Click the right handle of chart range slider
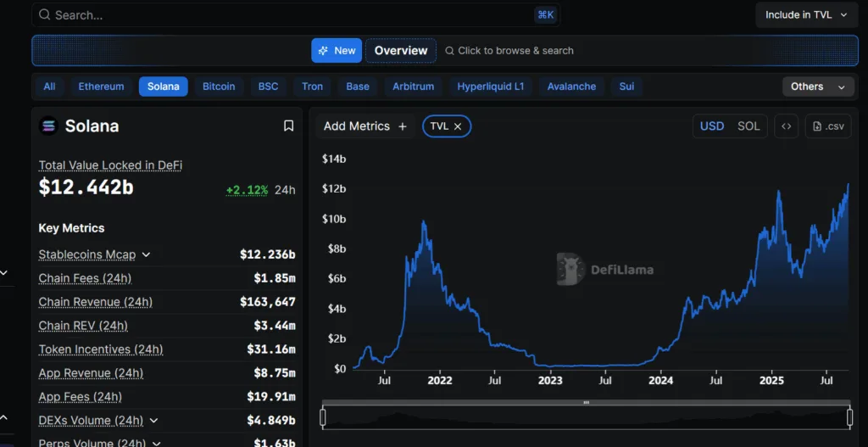 click(x=849, y=417)
